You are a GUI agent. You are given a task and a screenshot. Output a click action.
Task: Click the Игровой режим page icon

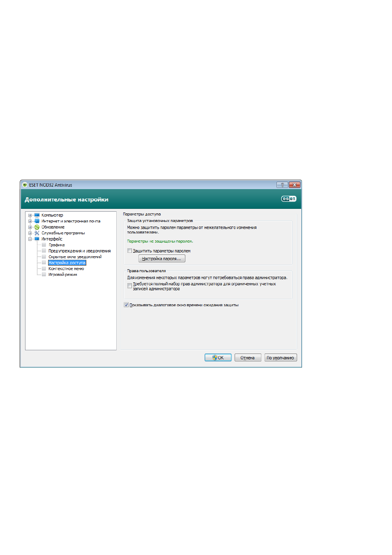tap(44, 275)
